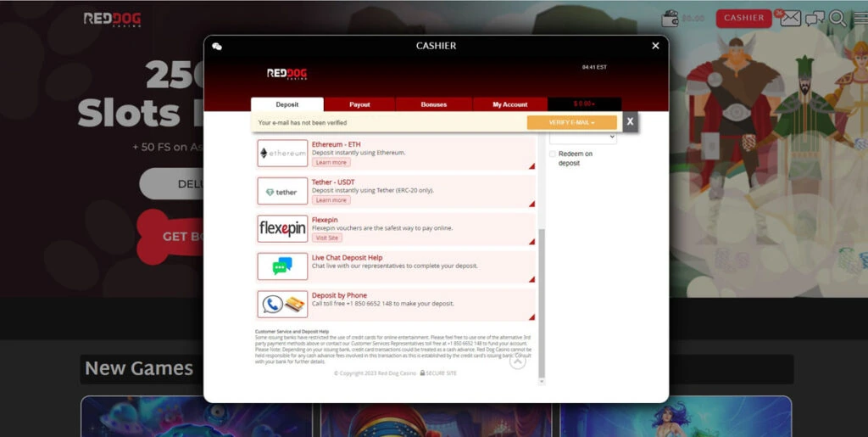Select the Tether - USDT title link
The width and height of the screenshot is (868, 437).
(x=333, y=182)
